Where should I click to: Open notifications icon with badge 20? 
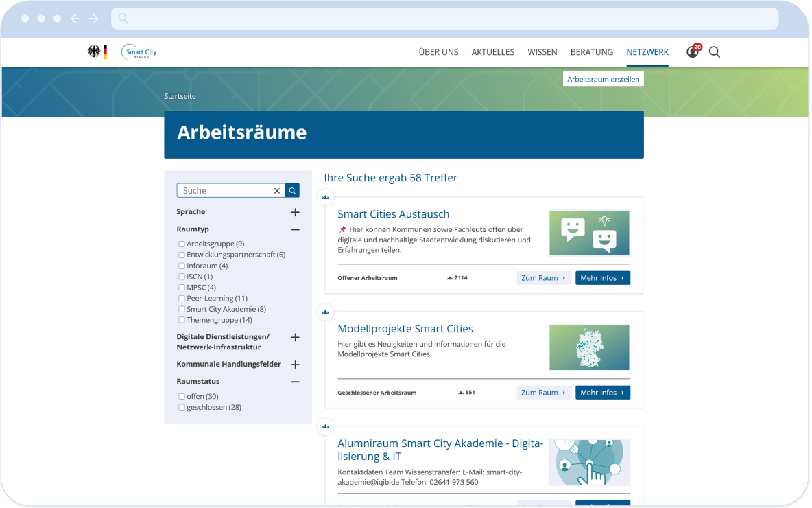click(x=693, y=51)
